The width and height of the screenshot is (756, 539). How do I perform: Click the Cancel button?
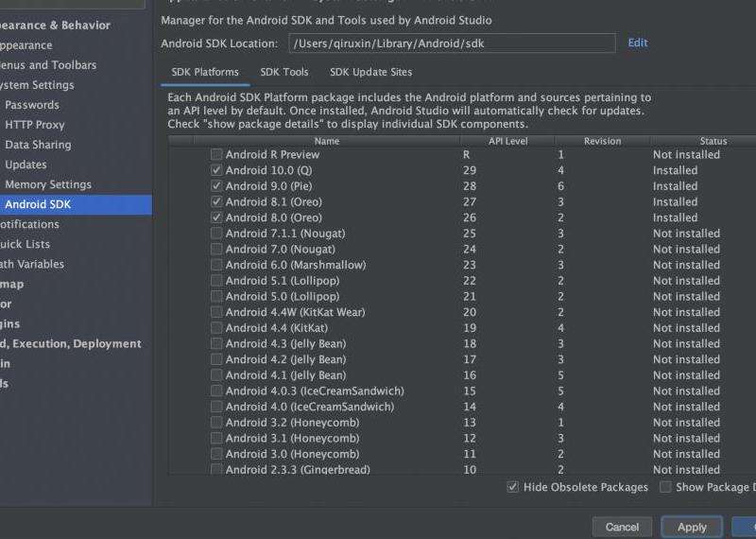(x=622, y=527)
